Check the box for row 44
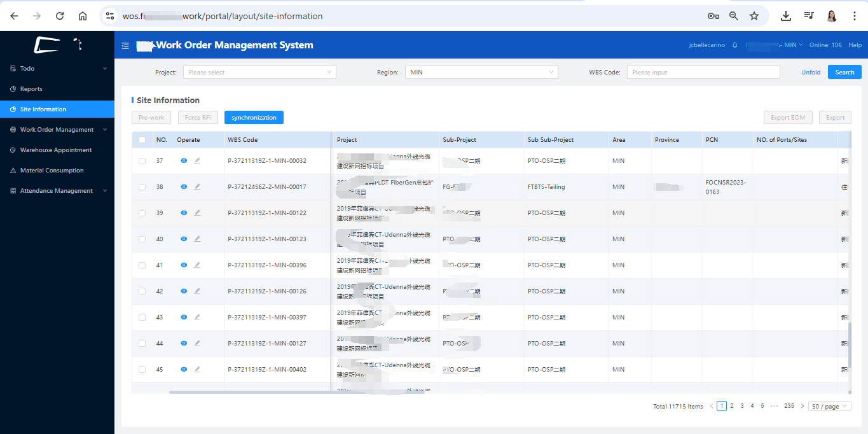 [x=142, y=344]
